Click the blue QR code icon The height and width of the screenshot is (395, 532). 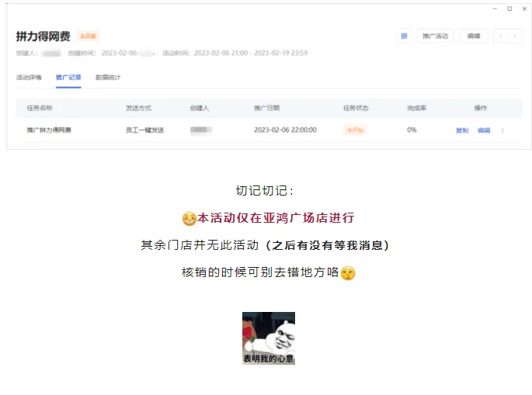click(404, 36)
